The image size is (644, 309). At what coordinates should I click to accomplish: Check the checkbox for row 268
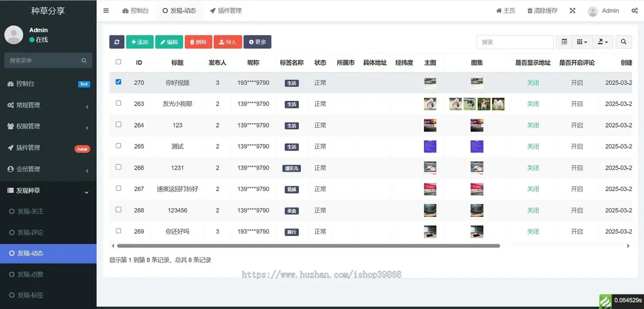119,210
